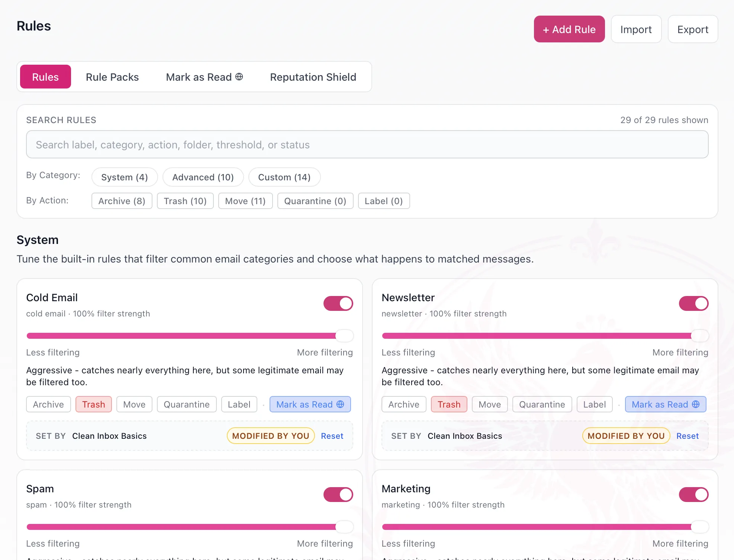The height and width of the screenshot is (560, 734).
Task: Reset the Cold Email rule settings
Action: [332, 436]
